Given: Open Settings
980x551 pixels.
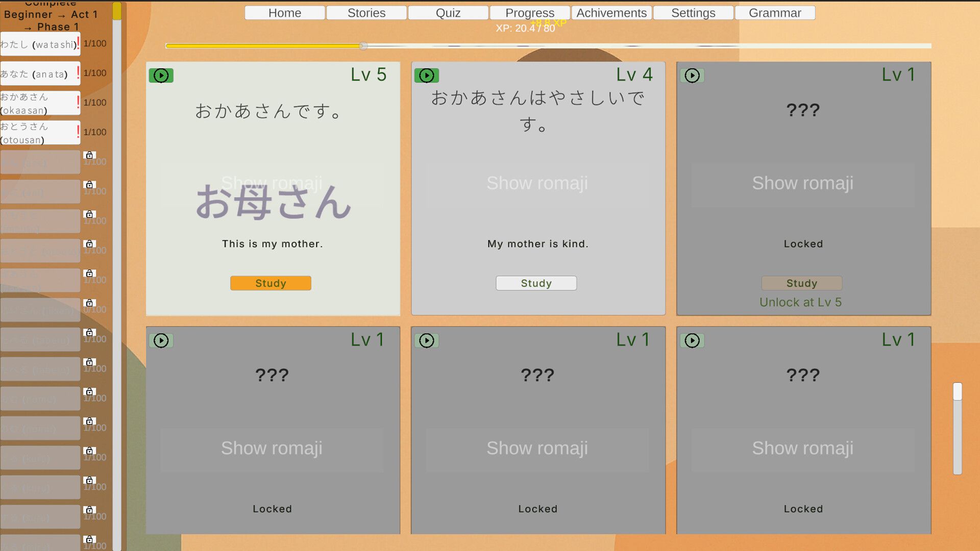Looking at the screenshot, I should 693,13.
